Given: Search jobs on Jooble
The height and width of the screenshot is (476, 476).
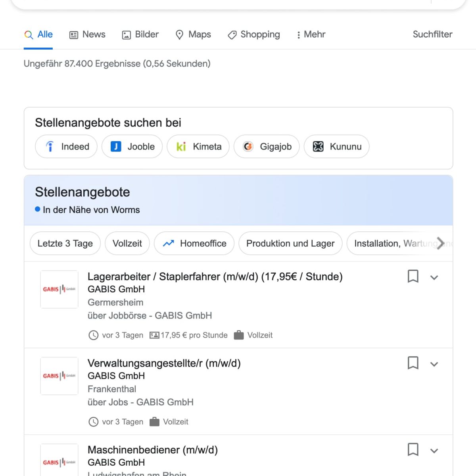Looking at the screenshot, I should (132, 146).
